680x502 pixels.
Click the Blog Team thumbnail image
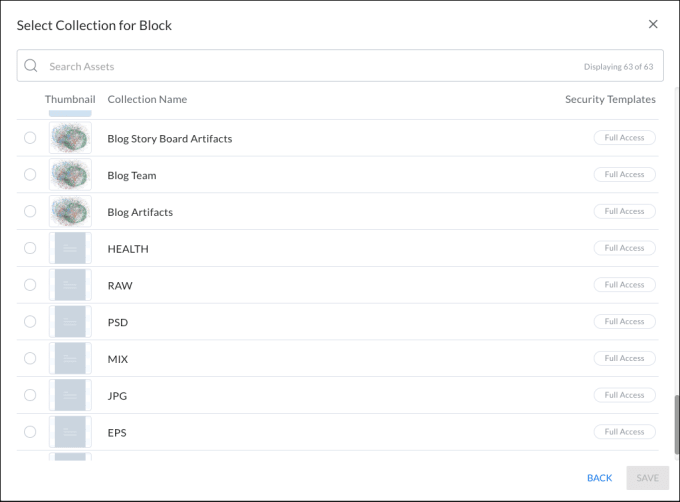point(70,175)
